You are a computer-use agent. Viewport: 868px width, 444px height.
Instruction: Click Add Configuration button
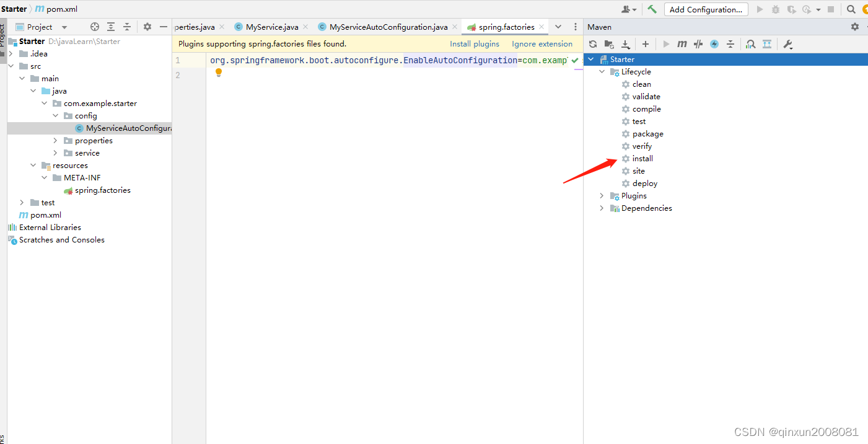click(x=706, y=9)
